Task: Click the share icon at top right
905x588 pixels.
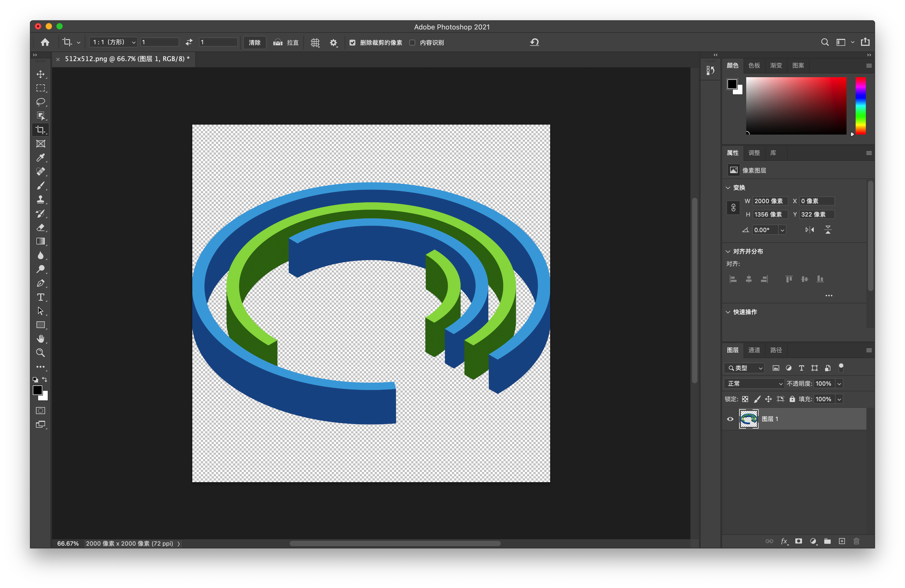Action: 865,42
